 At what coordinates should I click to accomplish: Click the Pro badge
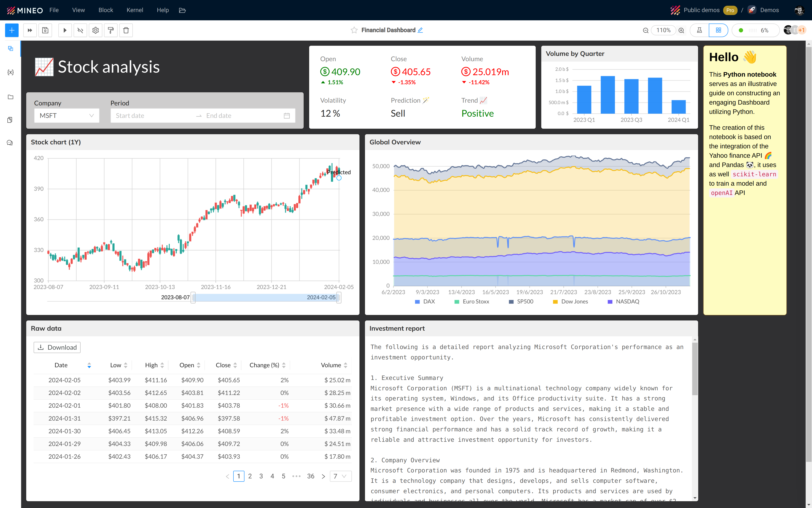coord(730,10)
